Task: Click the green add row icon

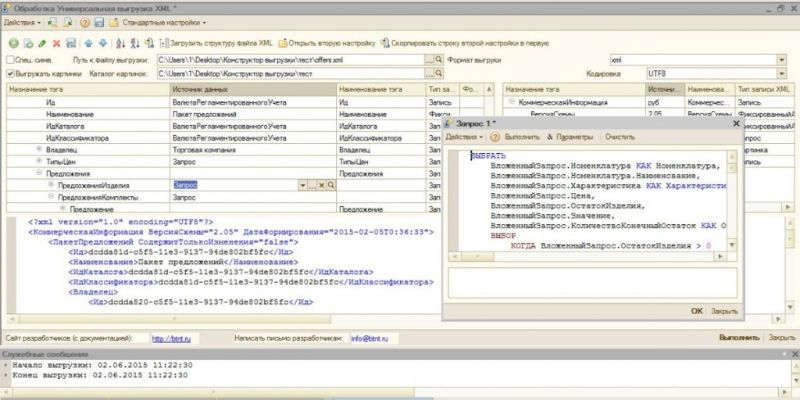Action: [13, 43]
